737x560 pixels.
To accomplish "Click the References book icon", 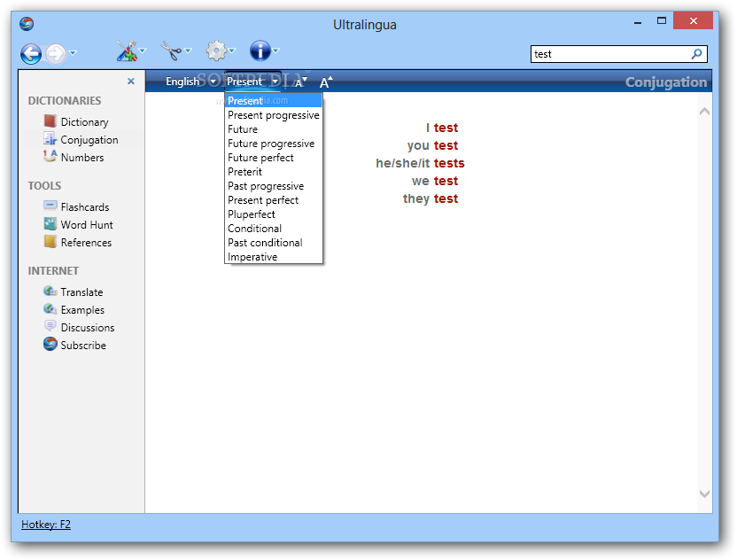I will pyautogui.click(x=50, y=241).
